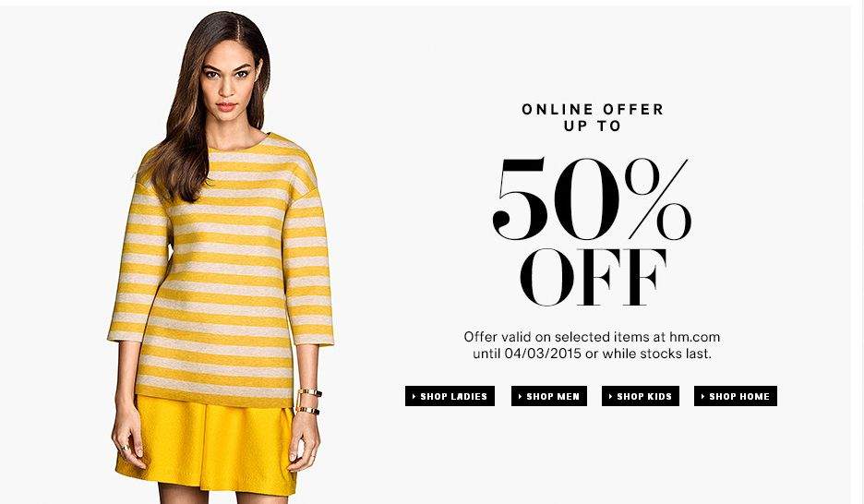Click the gold bracelets on the wrist
864x504 pixels.
[308, 402]
